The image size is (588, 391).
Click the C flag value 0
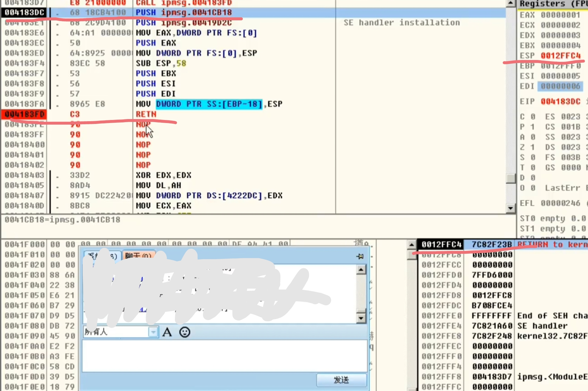click(x=533, y=117)
